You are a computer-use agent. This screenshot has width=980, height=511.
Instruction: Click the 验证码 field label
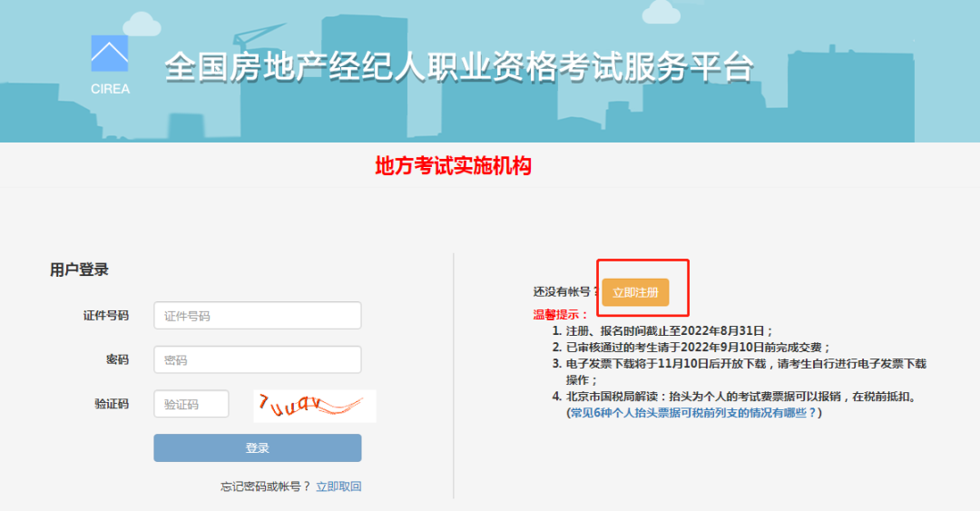coord(112,404)
